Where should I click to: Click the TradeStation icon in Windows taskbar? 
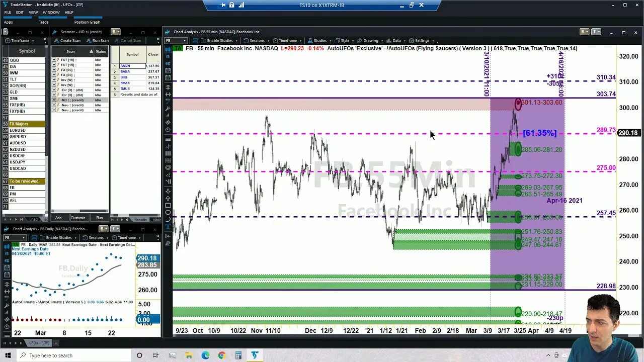(x=255, y=355)
